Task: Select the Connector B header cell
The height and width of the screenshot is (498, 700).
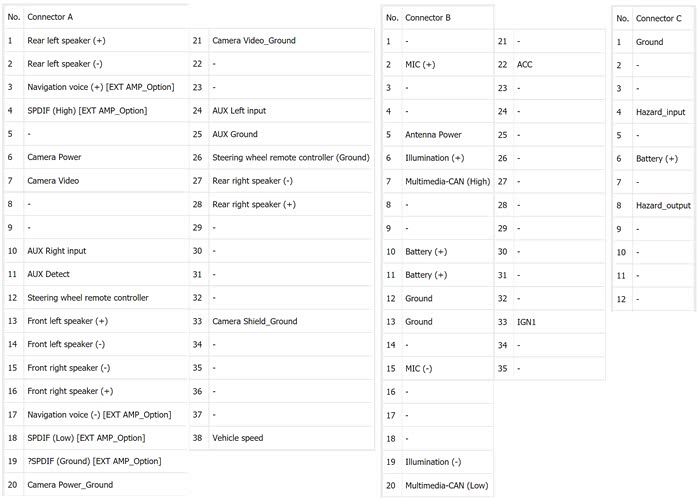Action: [x=428, y=17]
